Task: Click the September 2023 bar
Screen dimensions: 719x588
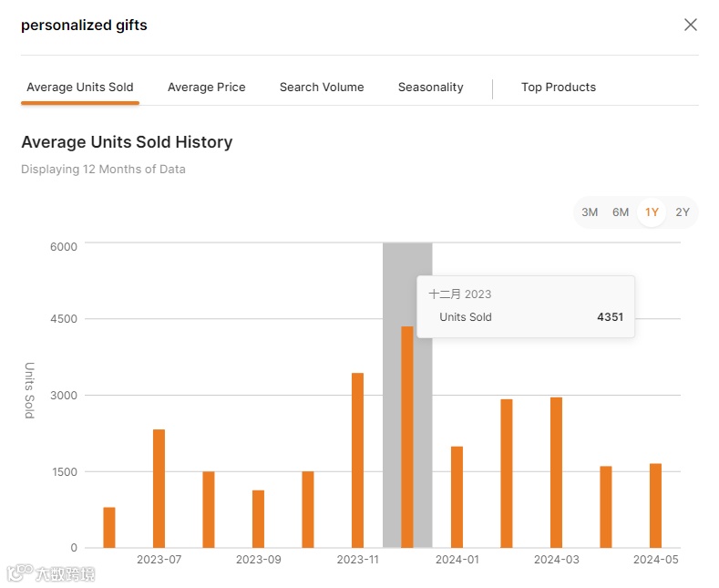Action: coord(258,519)
